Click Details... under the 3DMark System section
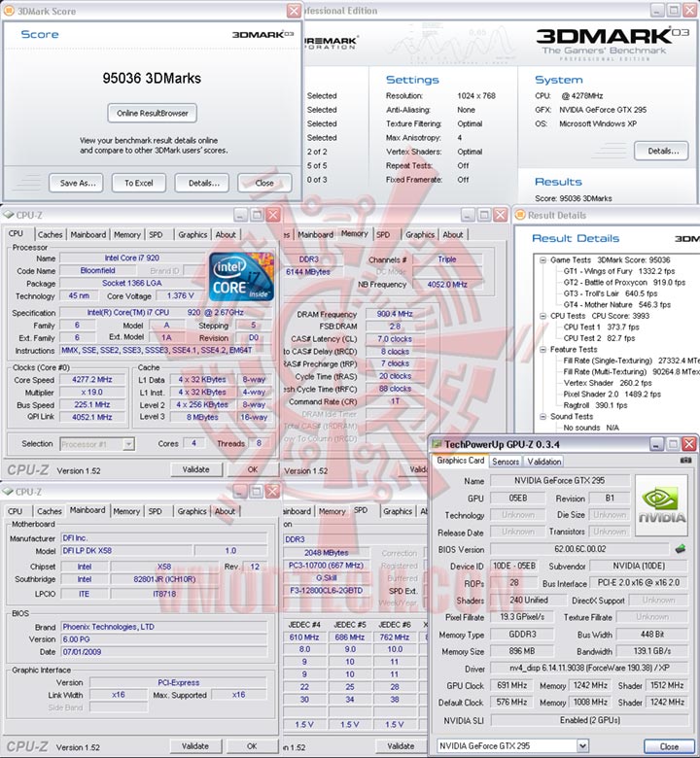 [x=663, y=151]
